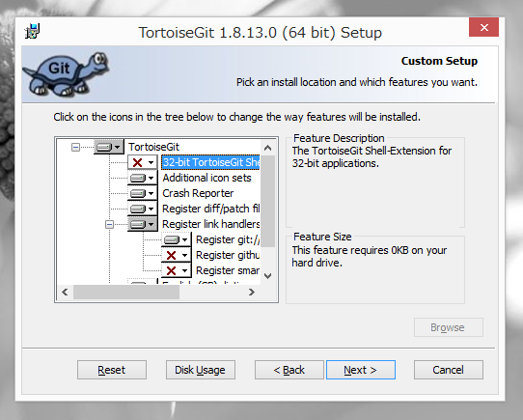
Task: Proceed with the Next button
Action: (x=361, y=370)
